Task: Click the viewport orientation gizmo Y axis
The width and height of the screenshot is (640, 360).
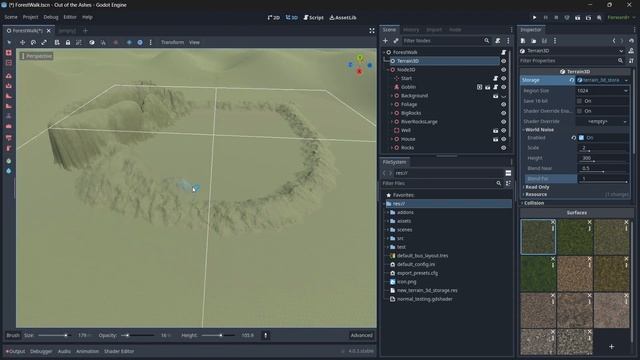Action: [x=360, y=58]
